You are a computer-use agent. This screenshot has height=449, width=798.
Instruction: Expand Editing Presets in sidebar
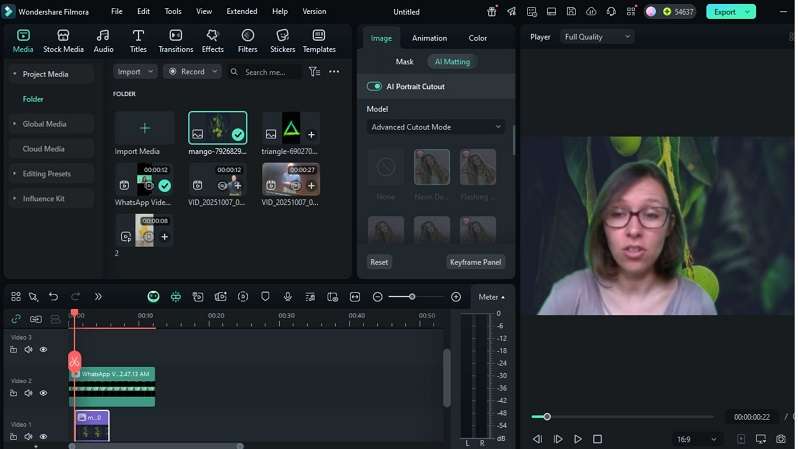[x=14, y=174]
